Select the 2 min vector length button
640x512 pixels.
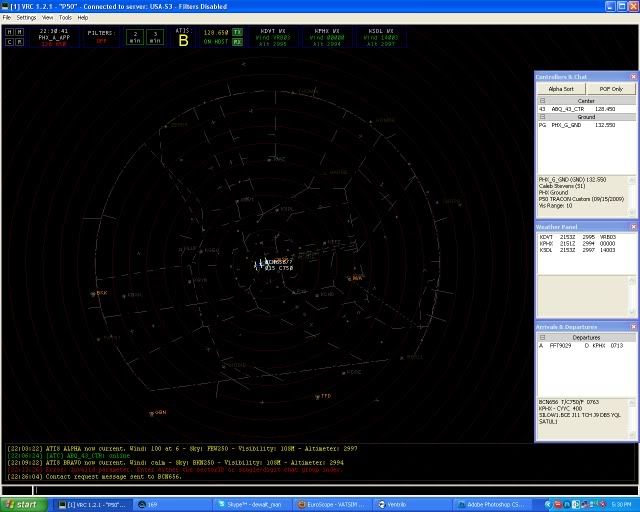135,37
